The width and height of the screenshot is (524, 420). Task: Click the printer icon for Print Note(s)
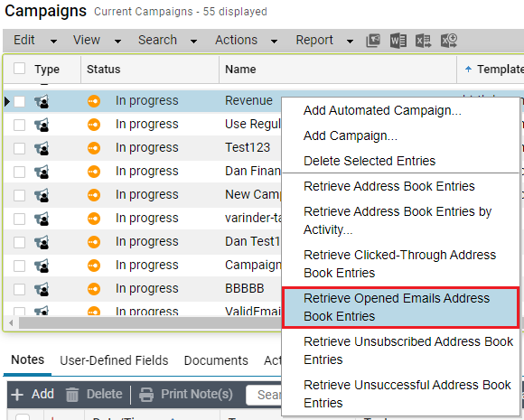[146, 395]
